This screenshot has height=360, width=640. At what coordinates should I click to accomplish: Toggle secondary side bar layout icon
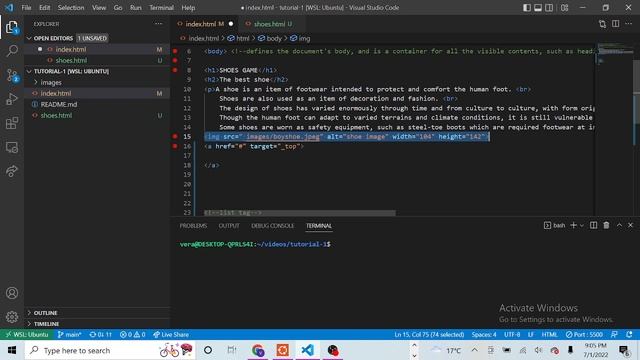[549, 8]
